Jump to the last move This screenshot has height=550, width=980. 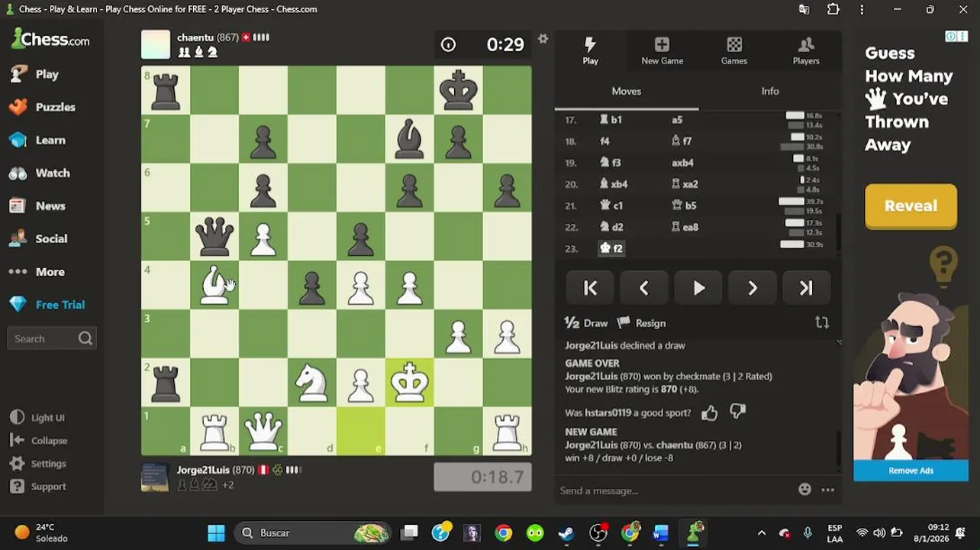pyautogui.click(x=806, y=288)
